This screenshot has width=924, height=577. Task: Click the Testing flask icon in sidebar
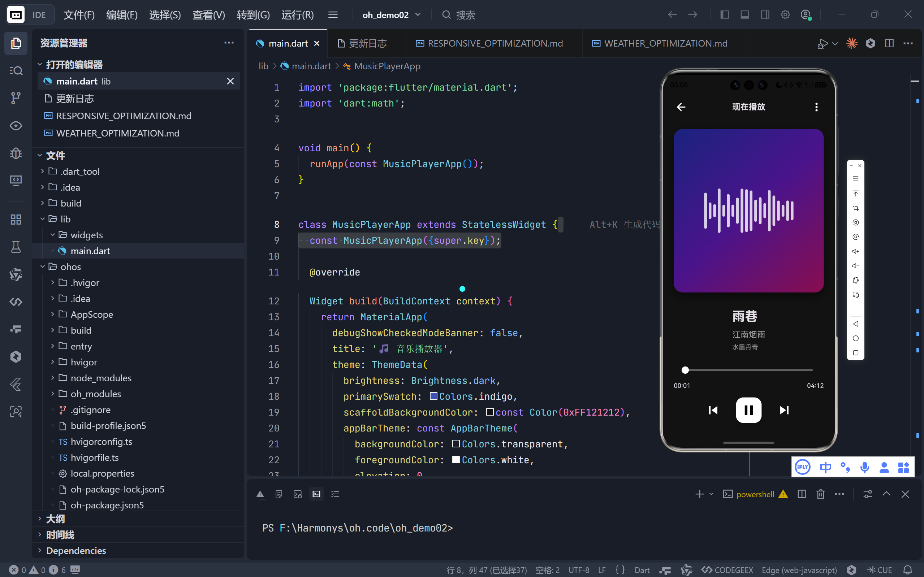click(16, 247)
